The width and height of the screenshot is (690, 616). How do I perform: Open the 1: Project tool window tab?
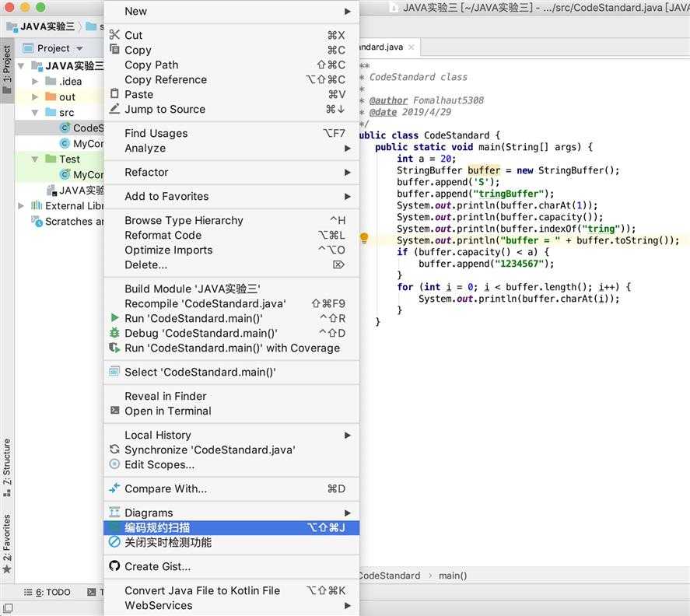7,69
